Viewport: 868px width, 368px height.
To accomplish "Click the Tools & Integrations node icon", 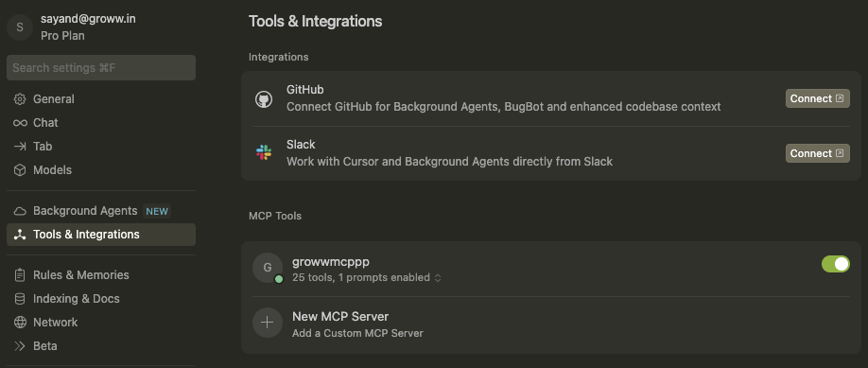I will [20, 235].
